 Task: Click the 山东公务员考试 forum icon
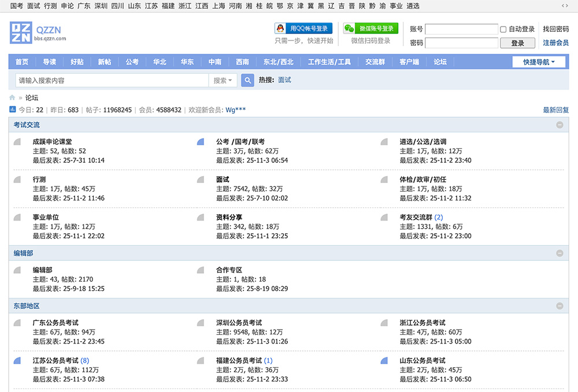pos(384,361)
